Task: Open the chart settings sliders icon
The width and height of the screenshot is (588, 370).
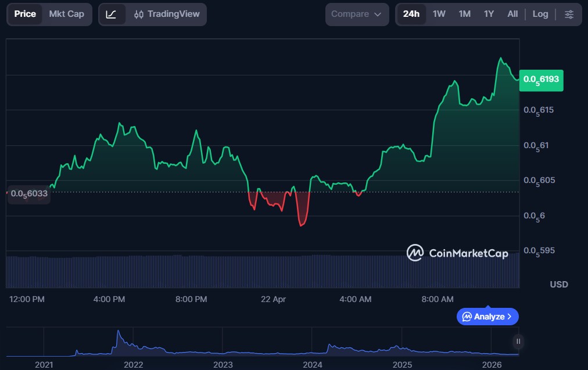Action: [x=569, y=14]
